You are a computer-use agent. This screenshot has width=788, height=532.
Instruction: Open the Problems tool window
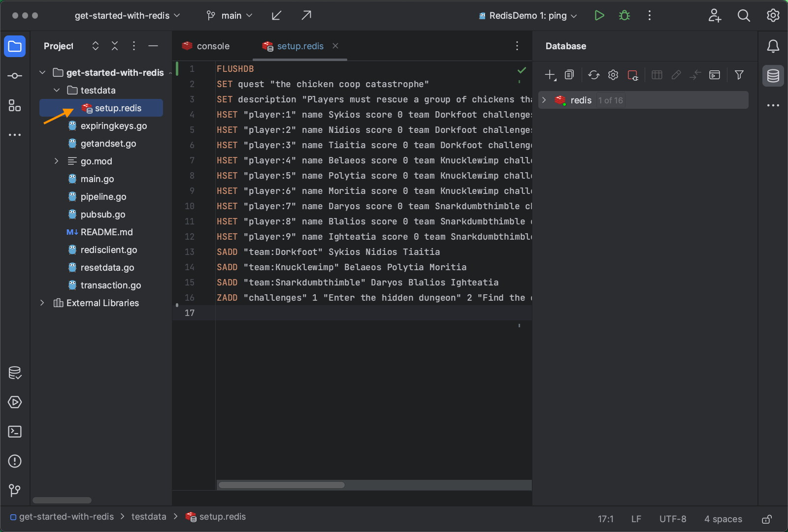point(15,461)
